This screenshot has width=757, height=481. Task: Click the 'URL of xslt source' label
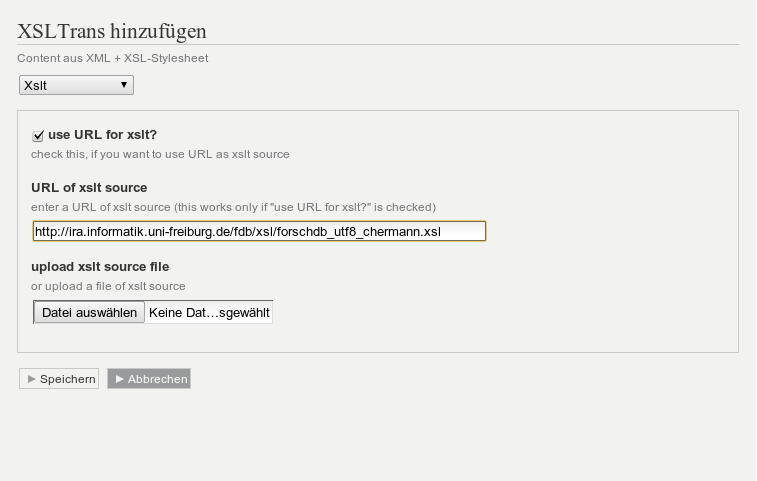pos(89,187)
